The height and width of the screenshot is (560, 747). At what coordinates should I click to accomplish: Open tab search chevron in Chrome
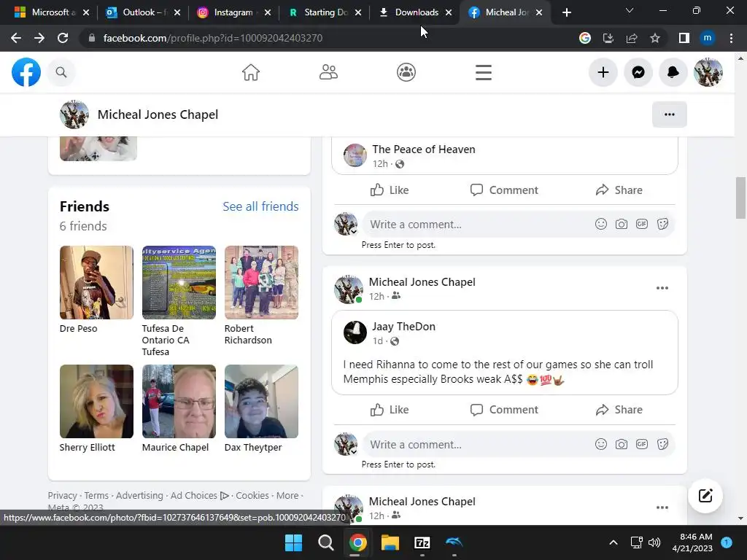click(x=630, y=10)
